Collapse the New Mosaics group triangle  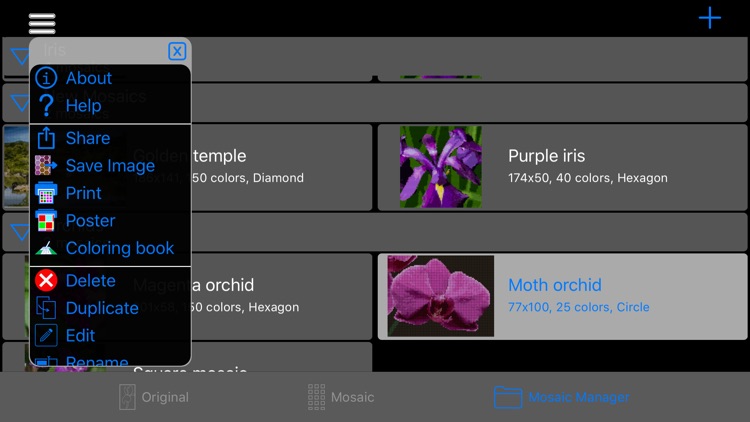pyautogui.click(x=20, y=102)
